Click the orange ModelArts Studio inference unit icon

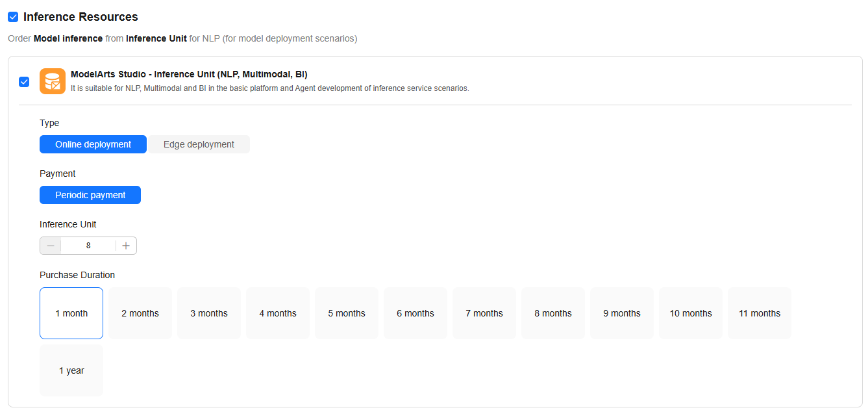[x=53, y=81]
